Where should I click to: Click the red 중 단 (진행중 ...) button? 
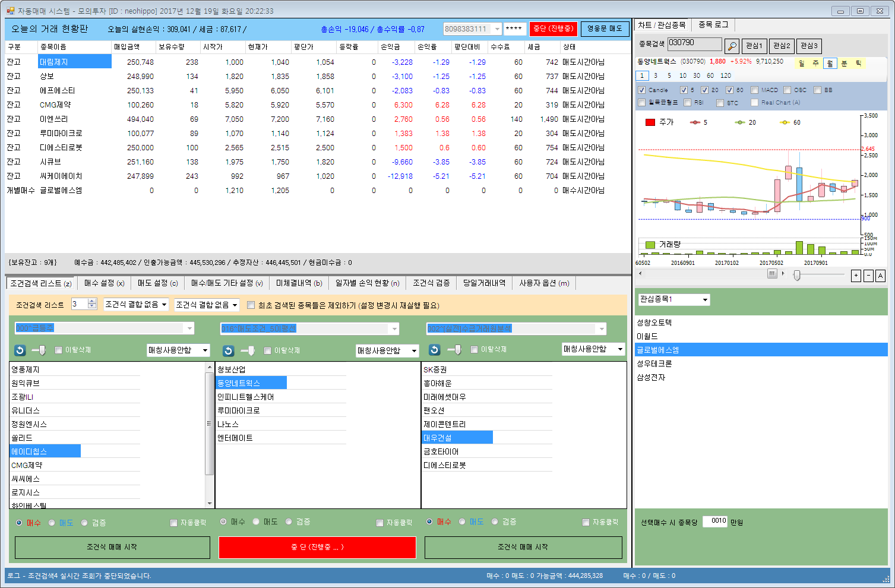coord(317,548)
